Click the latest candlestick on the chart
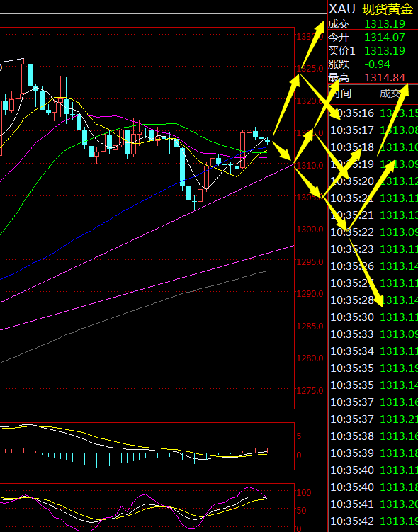This screenshot has width=418, height=532. [x=267, y=141]
